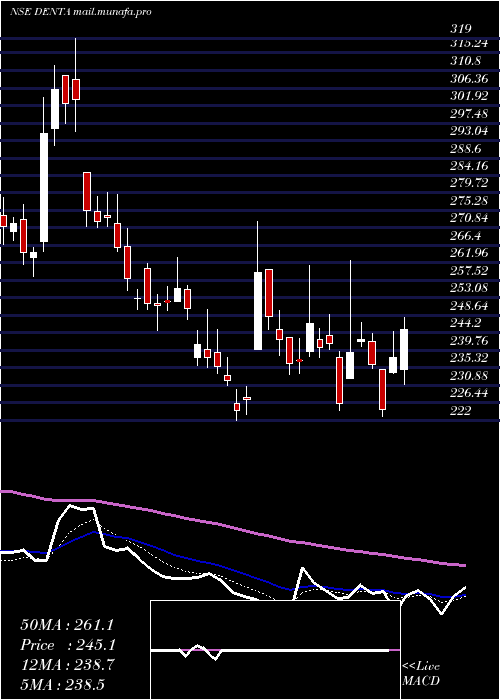This screenshot has width=500, height=700.
Task: Click the 244.2 price axis label
Action: 465,323
